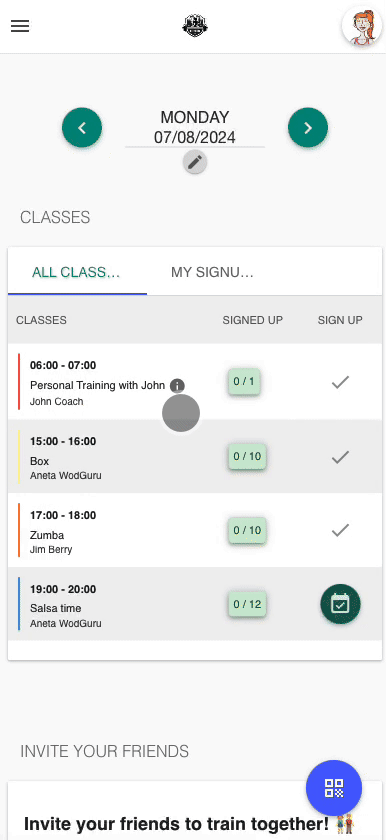The height and width of the screenshot is (840, 386).
Task: Toggle sign-up checkmark for Personal Training
Action: point(340,382)
